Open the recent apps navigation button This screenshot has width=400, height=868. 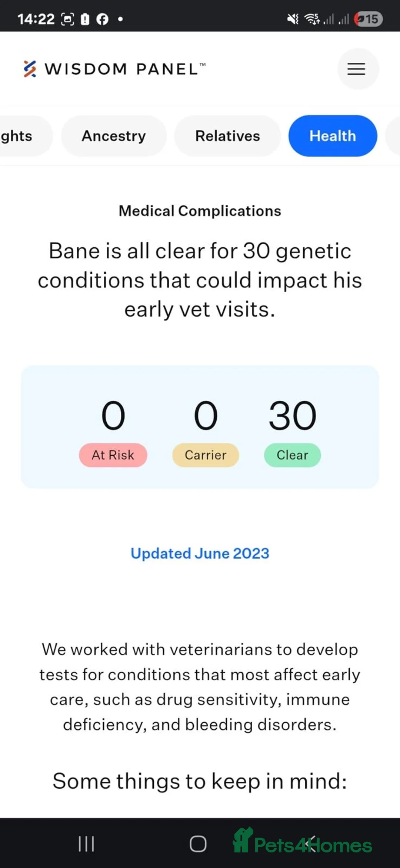tap(86, 844)
